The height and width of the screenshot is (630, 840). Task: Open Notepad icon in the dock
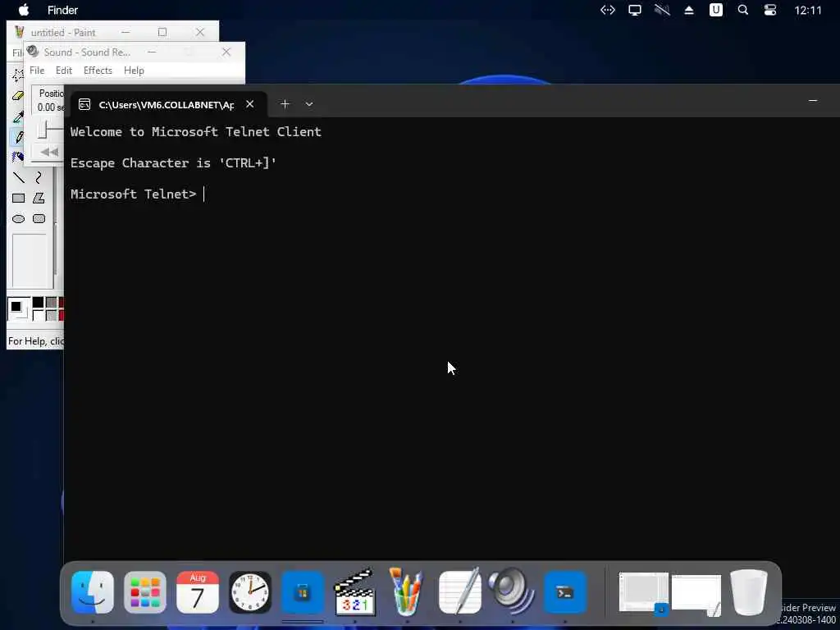point(459,591)
